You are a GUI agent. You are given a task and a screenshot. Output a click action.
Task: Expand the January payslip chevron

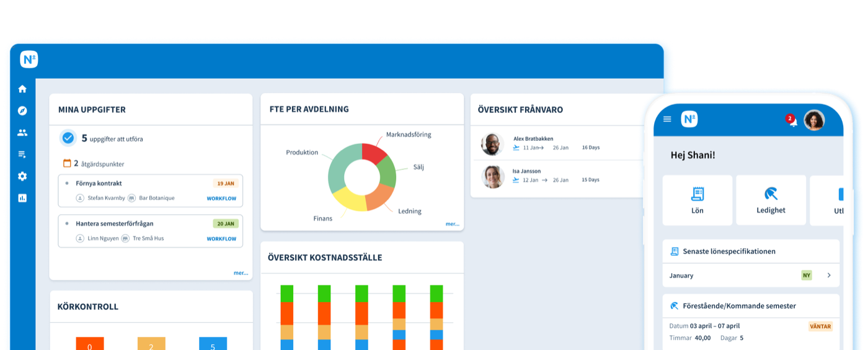coord(829,275)
